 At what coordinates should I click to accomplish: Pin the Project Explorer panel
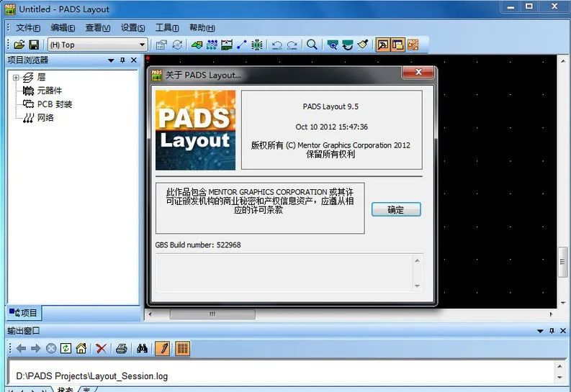[122, 60]
